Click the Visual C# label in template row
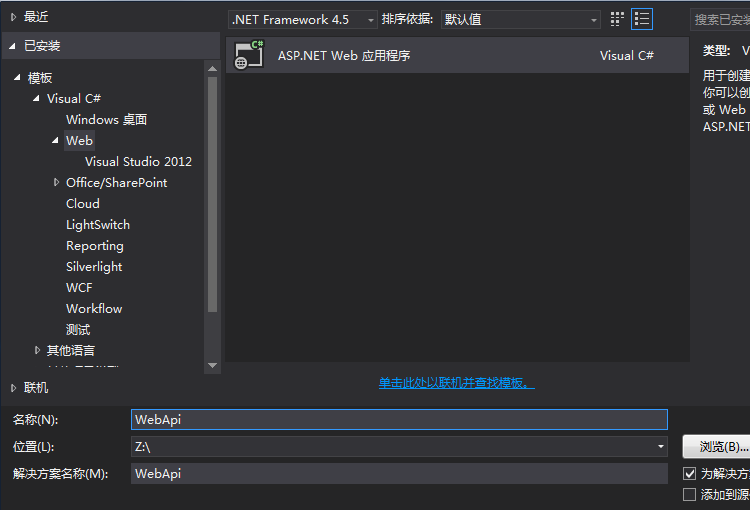This screenshot has height=510, width=750. (x=627, y=55)
